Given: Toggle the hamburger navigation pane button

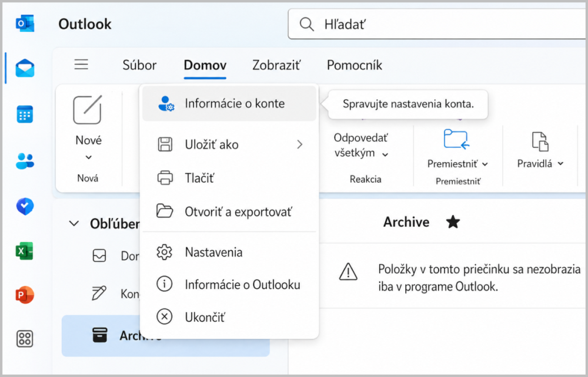Looking at the screenshot, I should click(81, 65).
